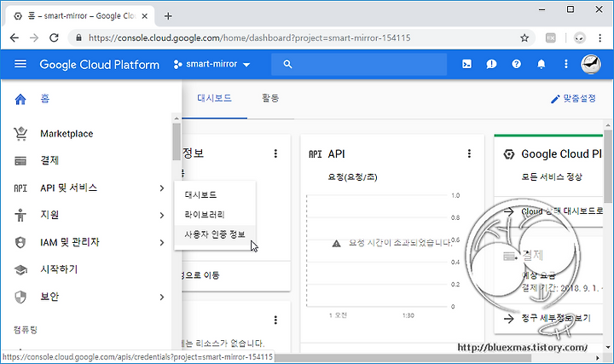Click the 모든 서비스 정상 status text
Image resolution: width=614 pixels, height=364 pixels.
[552, 177]
